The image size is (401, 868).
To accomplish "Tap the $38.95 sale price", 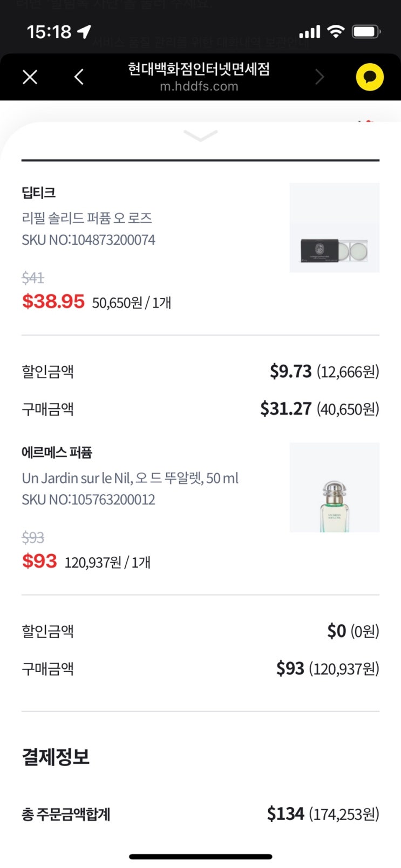I will click(x=53, y=301).
